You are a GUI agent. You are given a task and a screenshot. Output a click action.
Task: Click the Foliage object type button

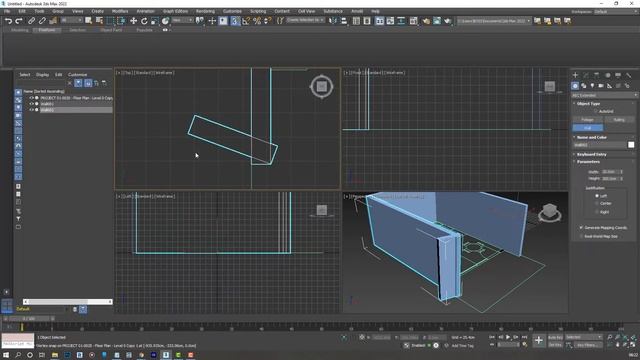[x=587, y=120]
